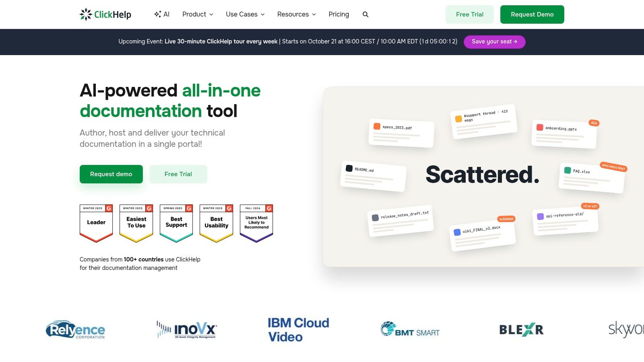This screenshot has width=644, height=362.
Task: Click the wiki_FINAL_v3.docx card
Action: [483, 234]
